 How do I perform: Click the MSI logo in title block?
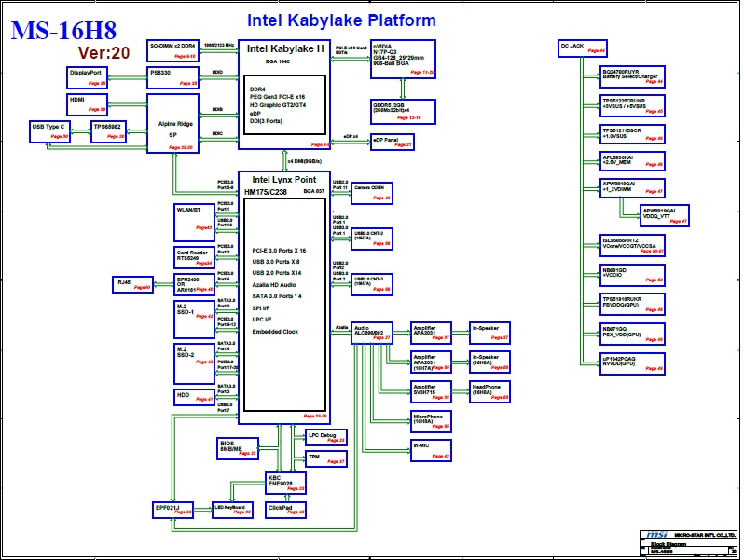656,535
